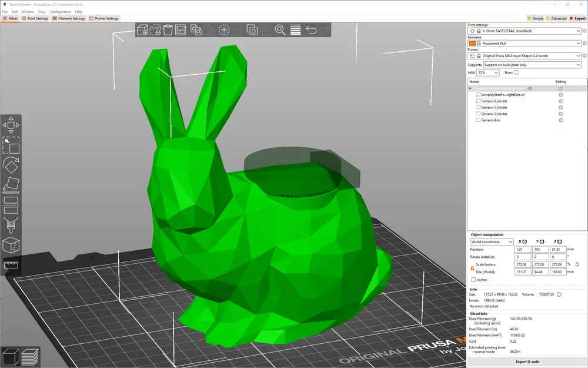Open the Configuration menu
Viewport: 588px width, 368px height.
click(59, 11)
